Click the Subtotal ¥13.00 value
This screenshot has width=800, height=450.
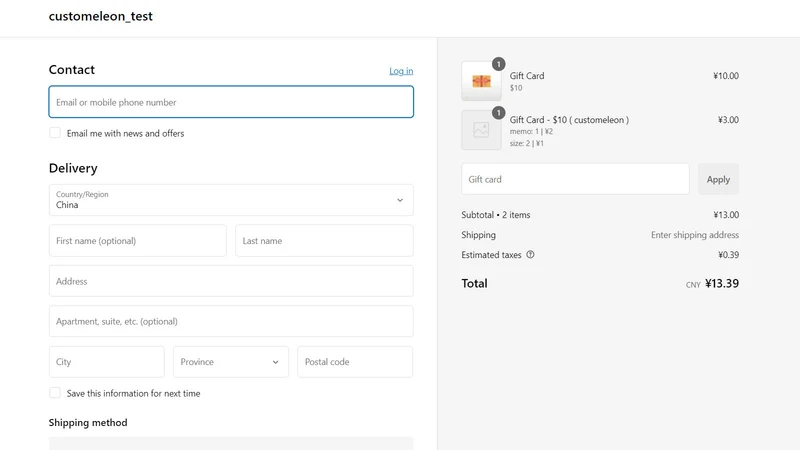pyautogui.click(x=726, y=215)
